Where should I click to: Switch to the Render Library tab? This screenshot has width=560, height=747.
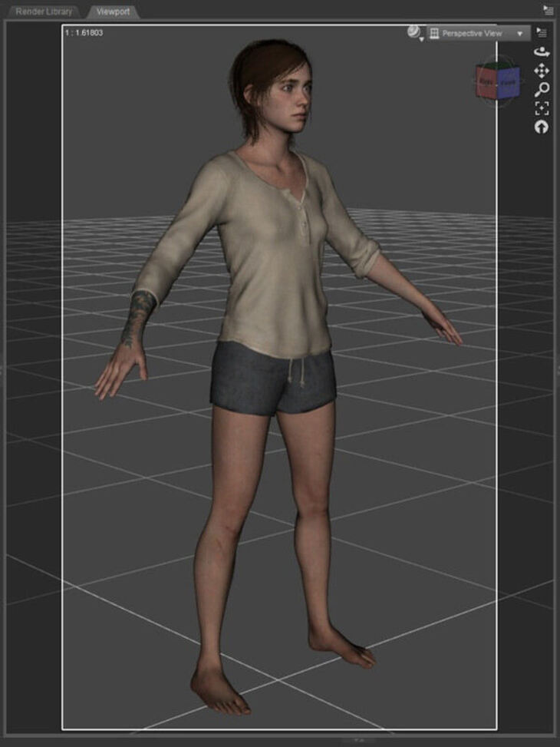(x=44, y=12)
